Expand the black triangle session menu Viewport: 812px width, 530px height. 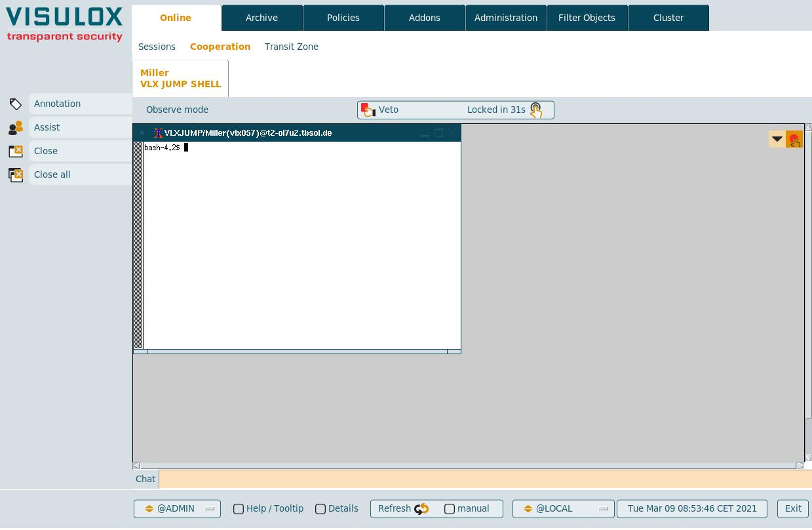point(777,139)
